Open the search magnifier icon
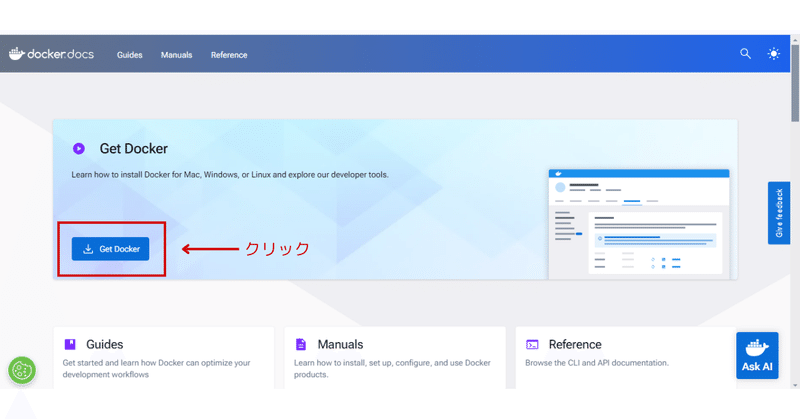Image resolution: width=800 pixels, height=419 pixels. point(745,54)
